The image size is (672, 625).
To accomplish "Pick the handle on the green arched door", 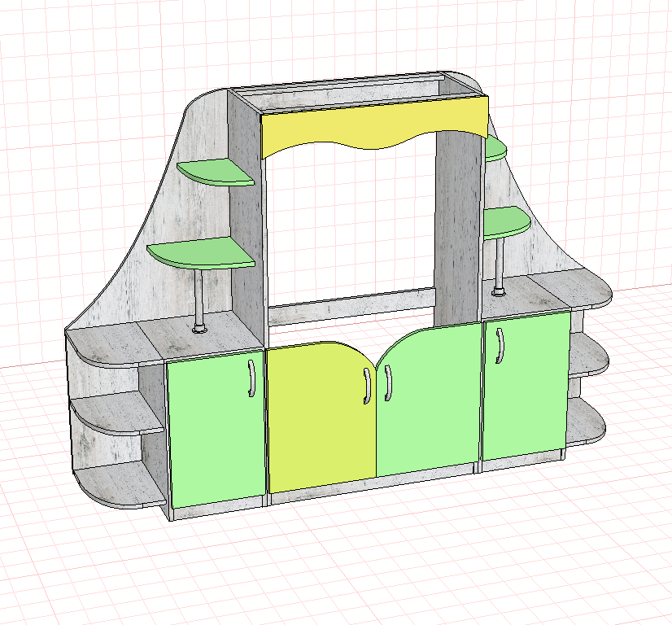I will click(x=388, y=382).
